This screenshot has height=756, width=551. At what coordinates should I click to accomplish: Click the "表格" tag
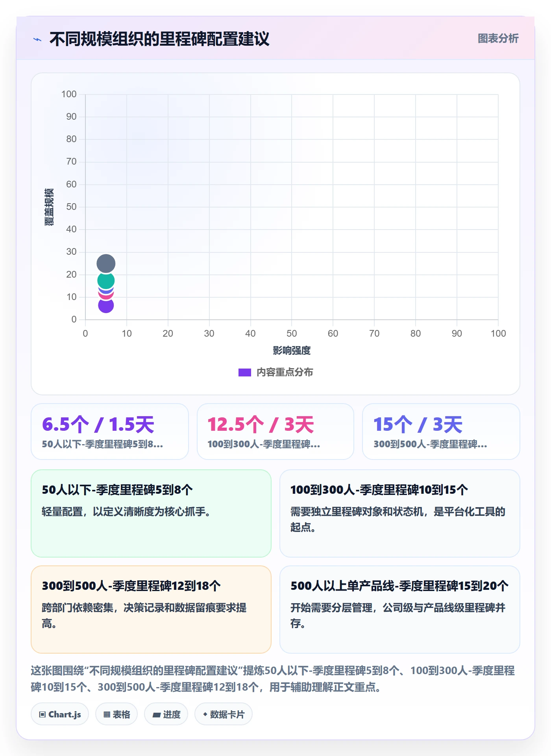click(116, 714)
